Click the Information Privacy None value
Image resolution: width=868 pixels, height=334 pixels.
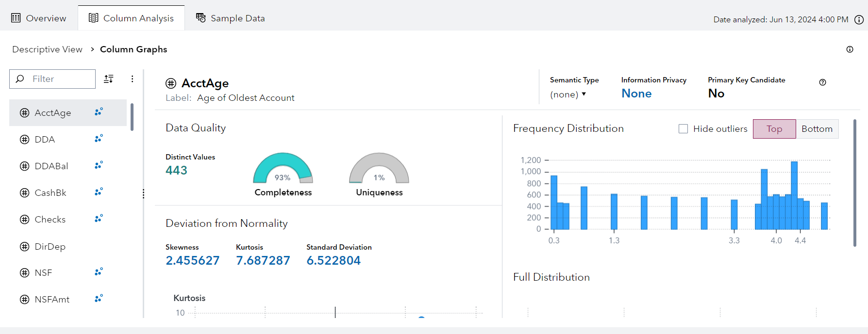[636, 94]
